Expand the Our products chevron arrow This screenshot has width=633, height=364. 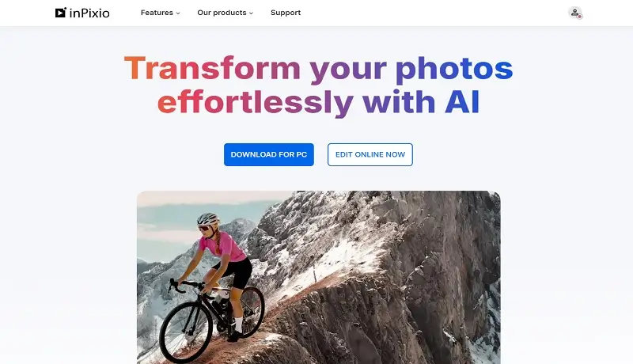point(251,13)
